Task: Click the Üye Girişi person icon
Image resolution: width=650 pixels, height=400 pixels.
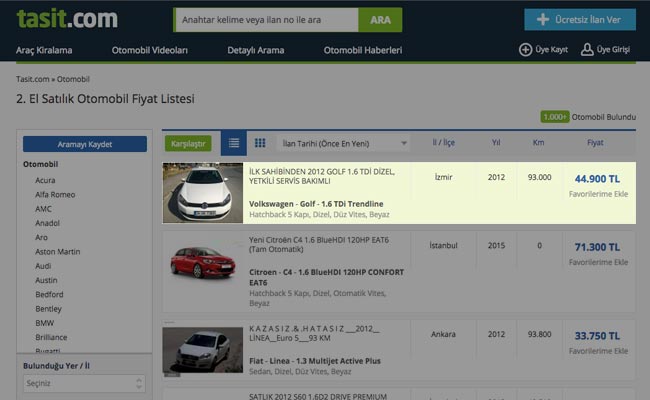Action: point(587,50)
